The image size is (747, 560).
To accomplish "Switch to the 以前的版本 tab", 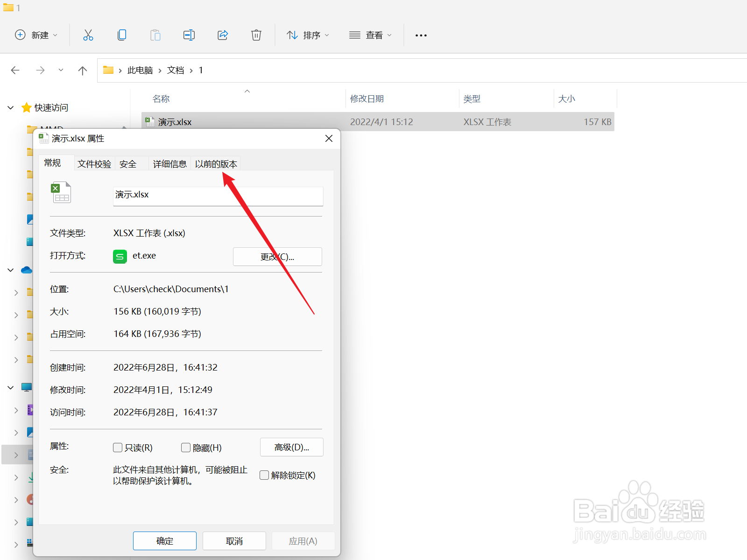I will tap(216, 163).
